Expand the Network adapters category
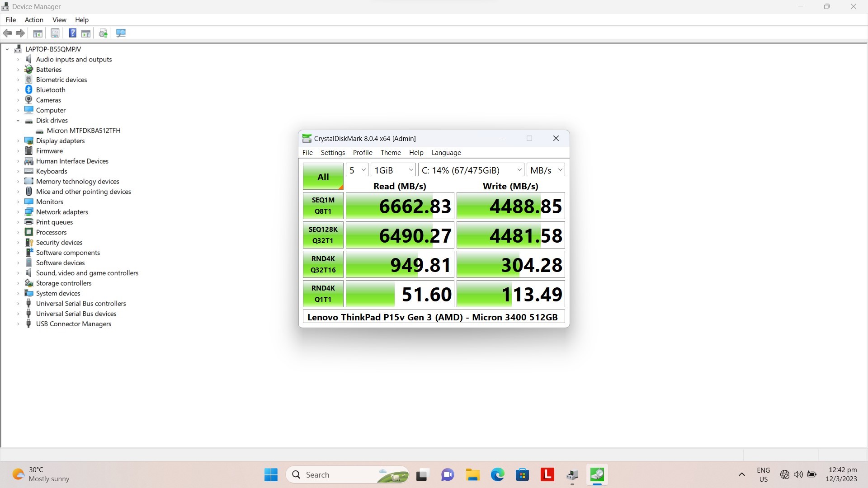 [x=18, y=212]
